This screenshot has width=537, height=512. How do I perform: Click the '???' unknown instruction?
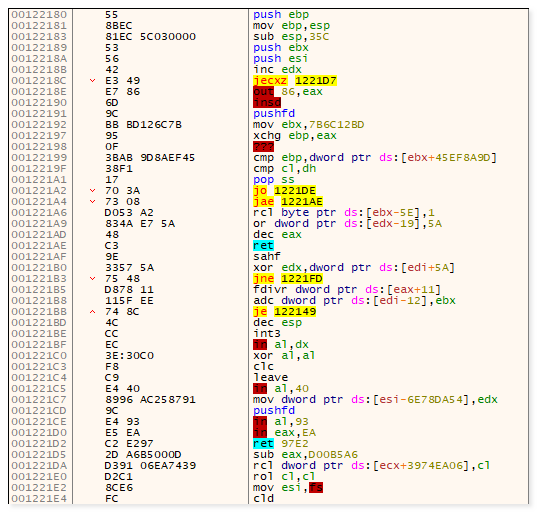pos(263,147)
